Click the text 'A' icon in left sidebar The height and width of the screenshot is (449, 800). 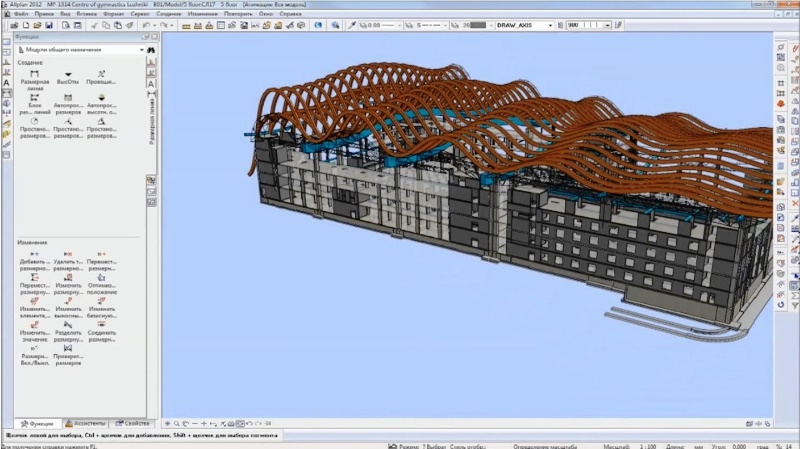[7, 83]
